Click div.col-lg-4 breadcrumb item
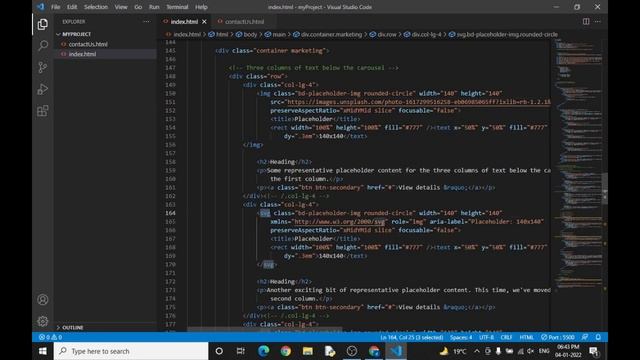The image size is (640, 360). tap(426, 34)
